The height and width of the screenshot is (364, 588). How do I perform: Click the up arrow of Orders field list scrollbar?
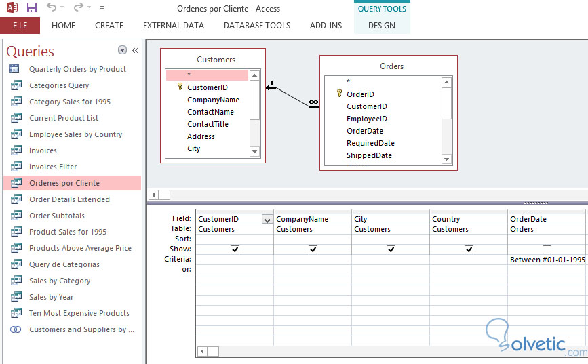click(x=446, y=82)
